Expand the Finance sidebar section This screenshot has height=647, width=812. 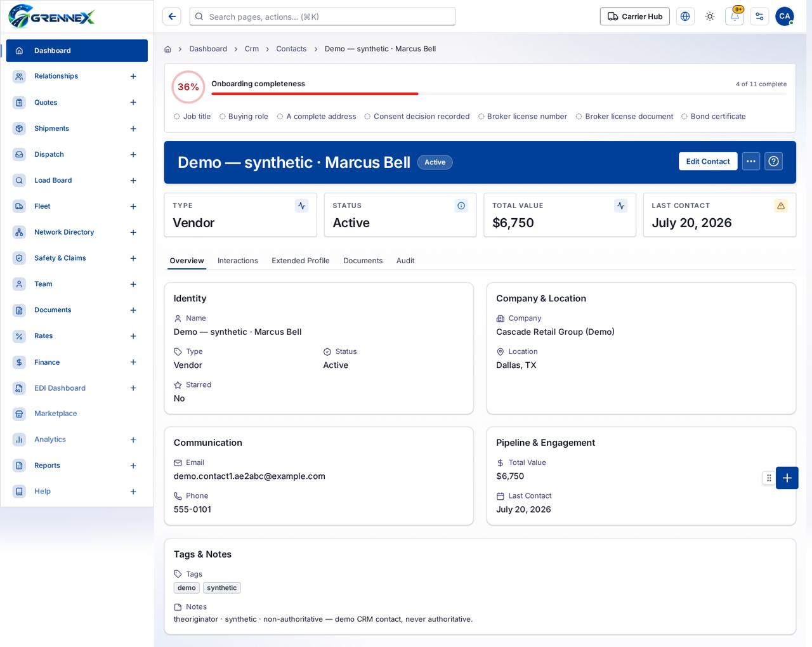point(133,362)
